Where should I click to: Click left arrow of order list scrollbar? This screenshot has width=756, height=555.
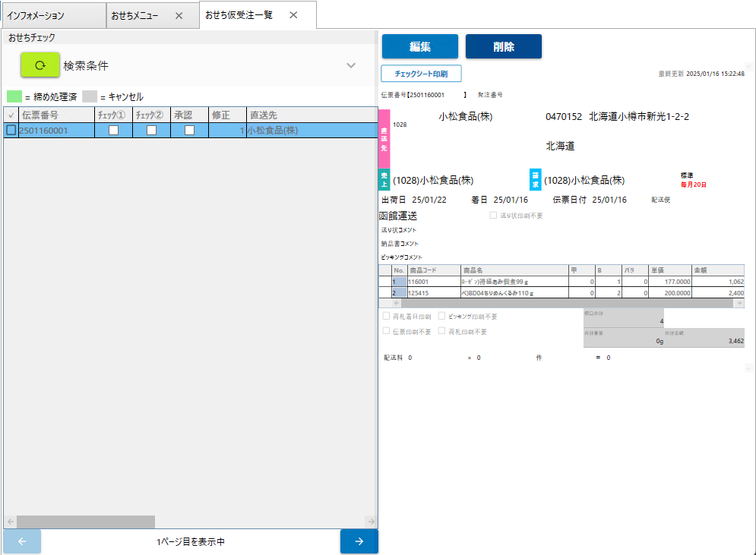click(x=10, y=522)
